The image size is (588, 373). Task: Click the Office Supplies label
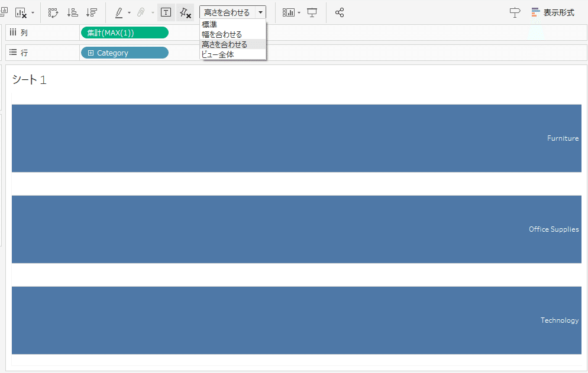click(x=554, y=229)
